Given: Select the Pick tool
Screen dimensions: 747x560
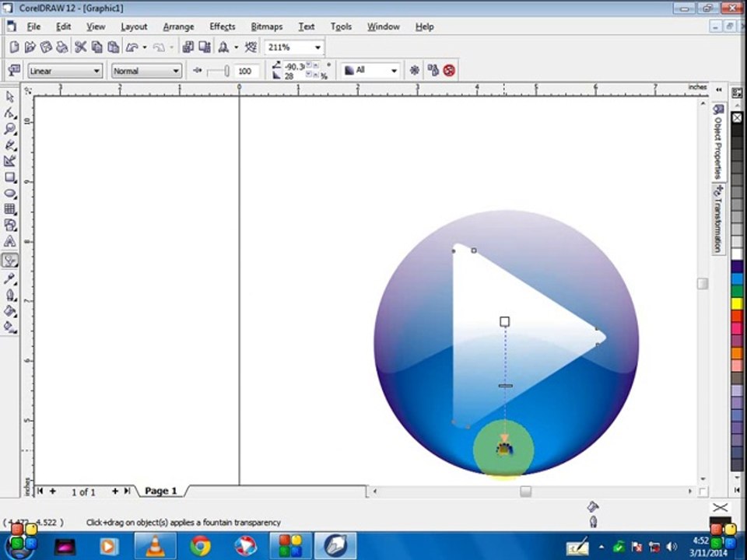Looking at the screenshot, I should [10, 96].
